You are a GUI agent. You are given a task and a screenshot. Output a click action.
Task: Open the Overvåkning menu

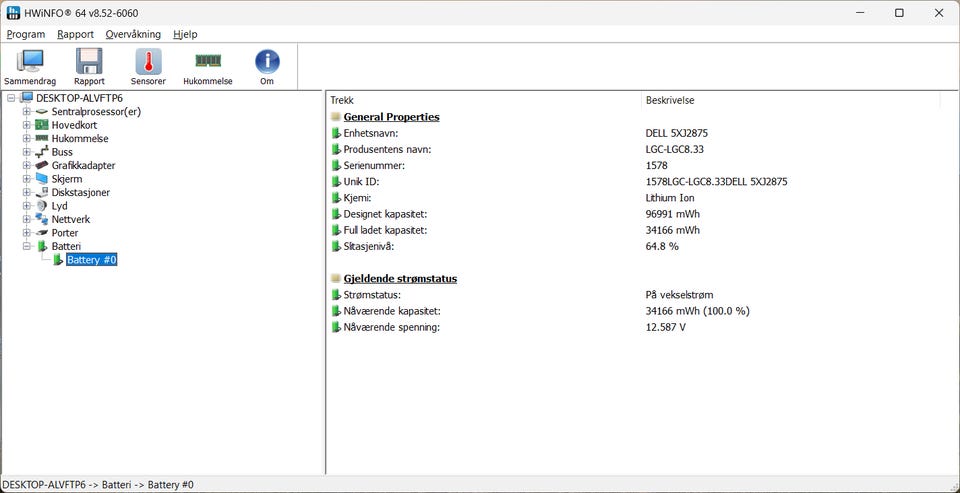click(133, 34)
